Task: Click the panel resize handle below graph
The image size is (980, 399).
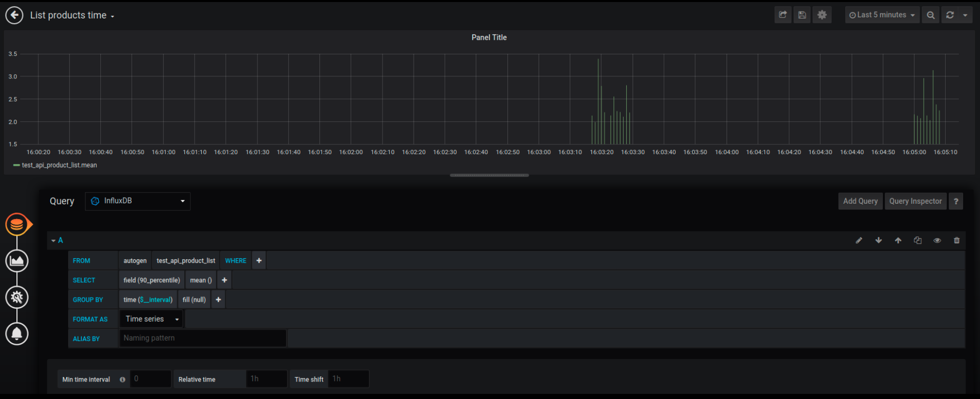Action: tap(489, 175)
